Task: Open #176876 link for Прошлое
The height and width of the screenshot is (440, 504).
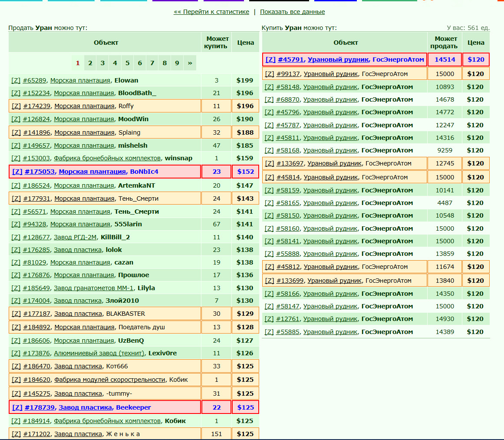Action: coord(36,275)
